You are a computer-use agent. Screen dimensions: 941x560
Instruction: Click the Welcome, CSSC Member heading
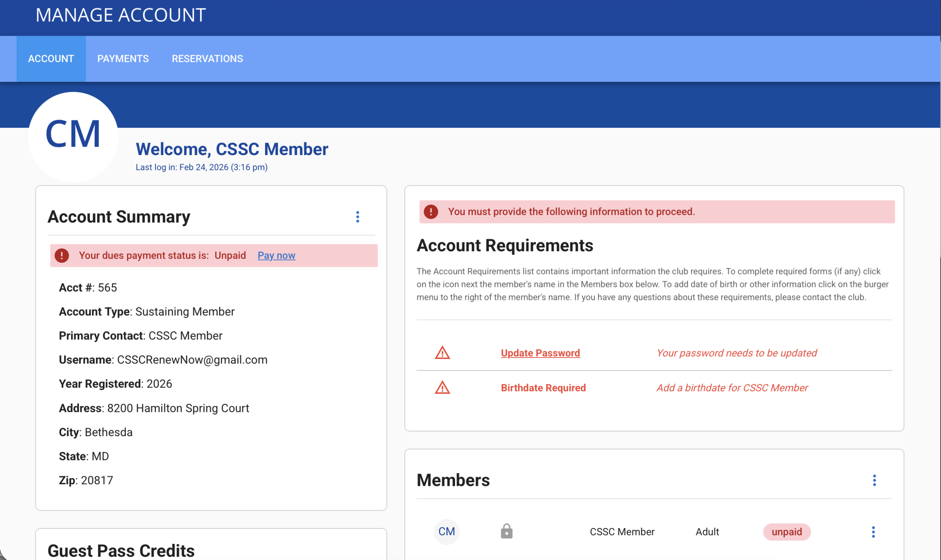(x=232, y=149)
